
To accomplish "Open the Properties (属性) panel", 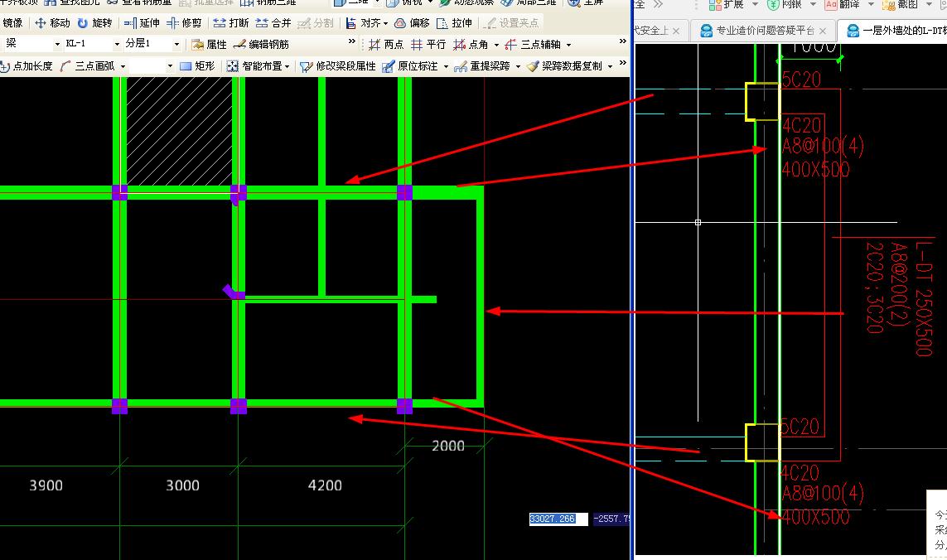I will click(x=209, y=44).
